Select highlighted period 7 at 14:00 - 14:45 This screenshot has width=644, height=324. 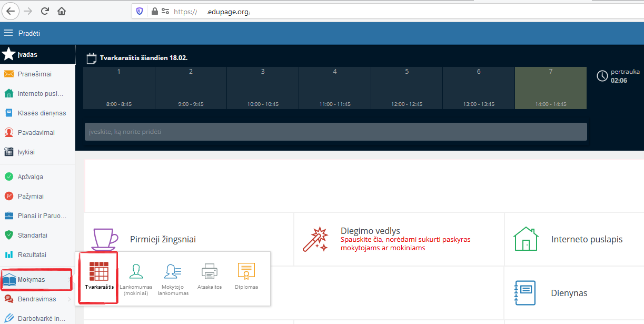point(551,88)
